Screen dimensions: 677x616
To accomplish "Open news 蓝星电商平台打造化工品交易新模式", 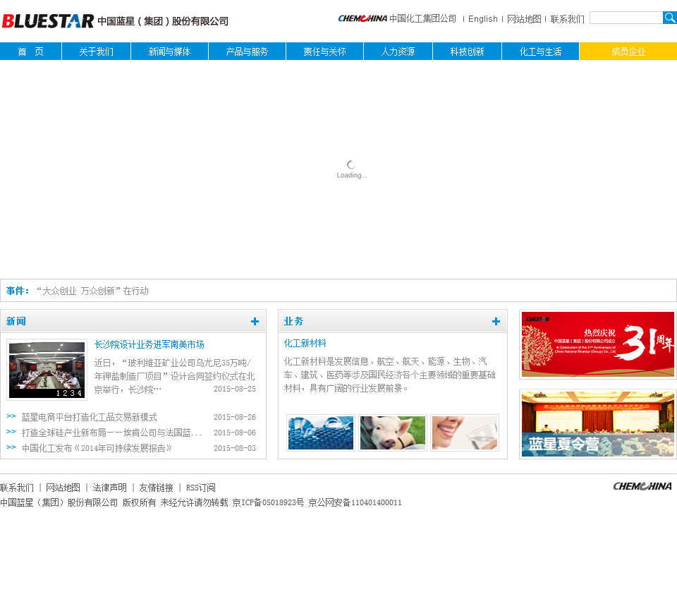I will pyautogui.click(x=90, y=417).
